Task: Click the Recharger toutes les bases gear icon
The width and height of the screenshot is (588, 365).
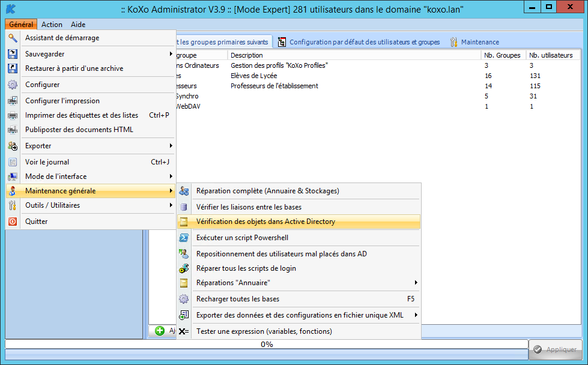Action: click(x=184, y=299)
